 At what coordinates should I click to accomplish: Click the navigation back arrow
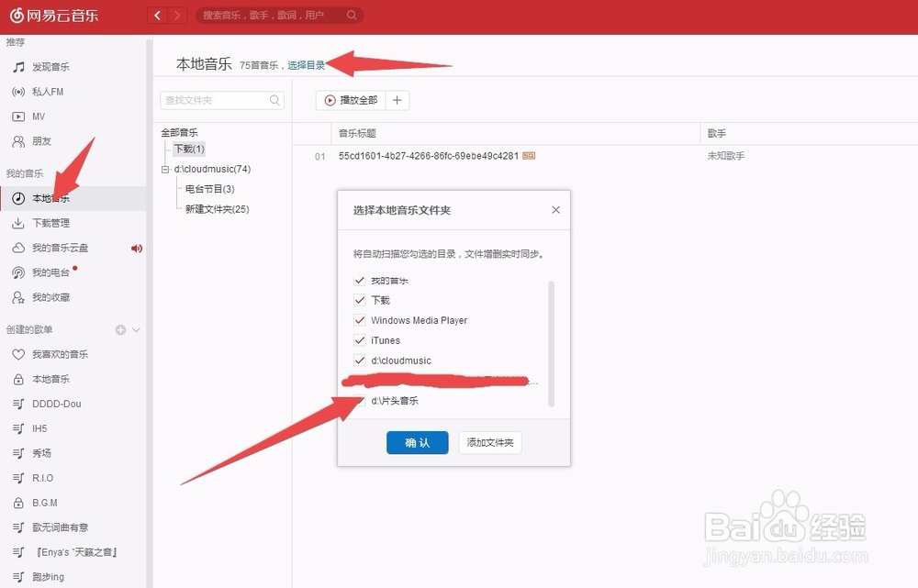pyautogui.click(x=156, y=15)
